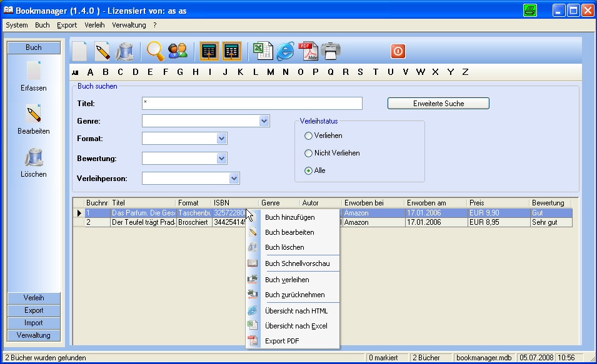The image size is (597, 364).
Task: Choose Buch verleihen from context menu
Action: tap(286, 280)
